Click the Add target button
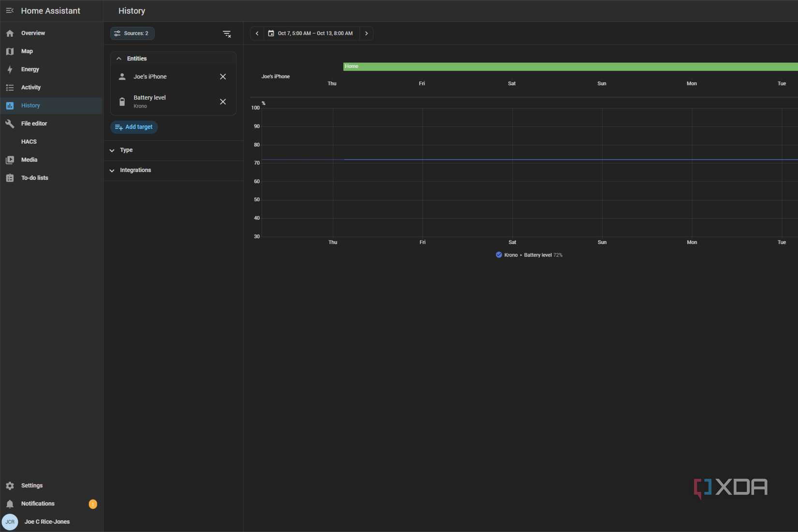 pyautogui.click(x=134, y=127)
